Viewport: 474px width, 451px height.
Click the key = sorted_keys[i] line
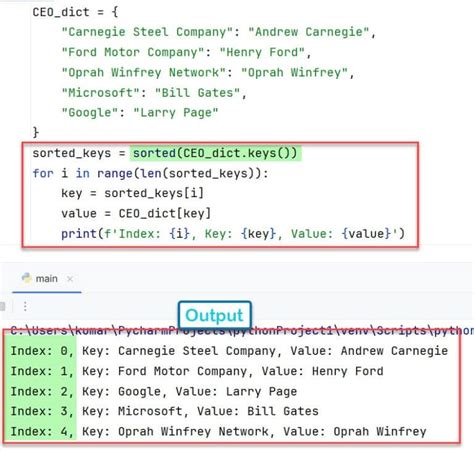click(x=132, y=194)
